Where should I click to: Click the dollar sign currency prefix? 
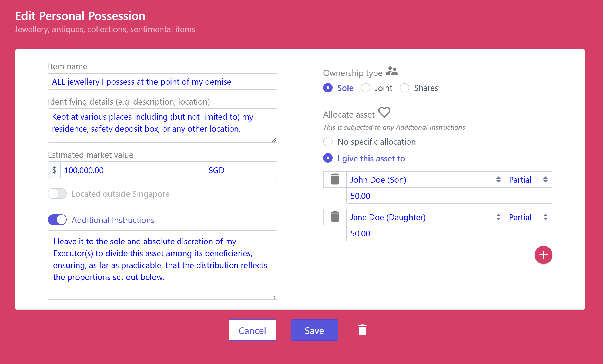click(x=54, y=170)
